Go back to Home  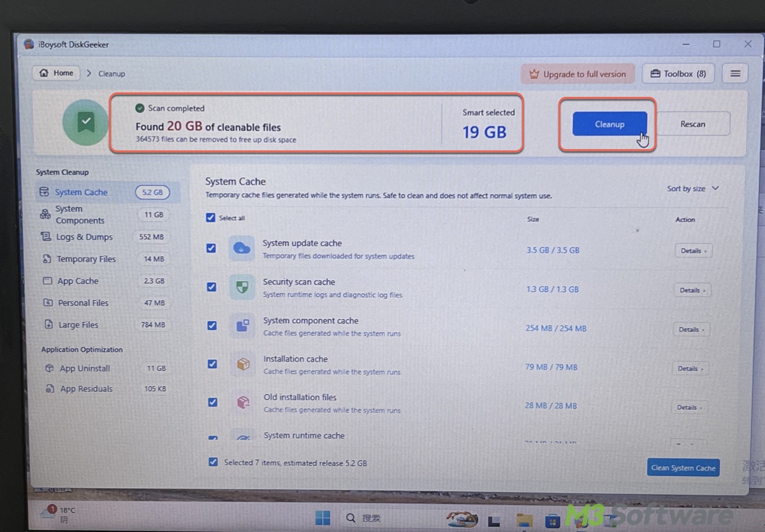[x=57, y=73]
